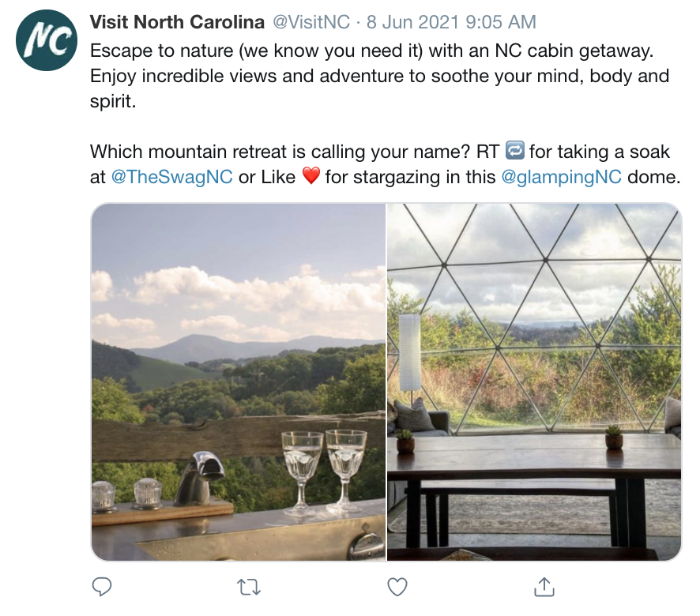
Task: Click the @VisitNC handle
Action: click(311, 21)
